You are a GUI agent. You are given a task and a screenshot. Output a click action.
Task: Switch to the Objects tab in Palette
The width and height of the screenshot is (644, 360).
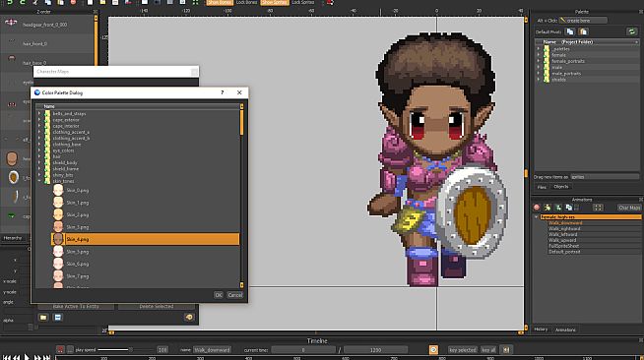[561, 187]
